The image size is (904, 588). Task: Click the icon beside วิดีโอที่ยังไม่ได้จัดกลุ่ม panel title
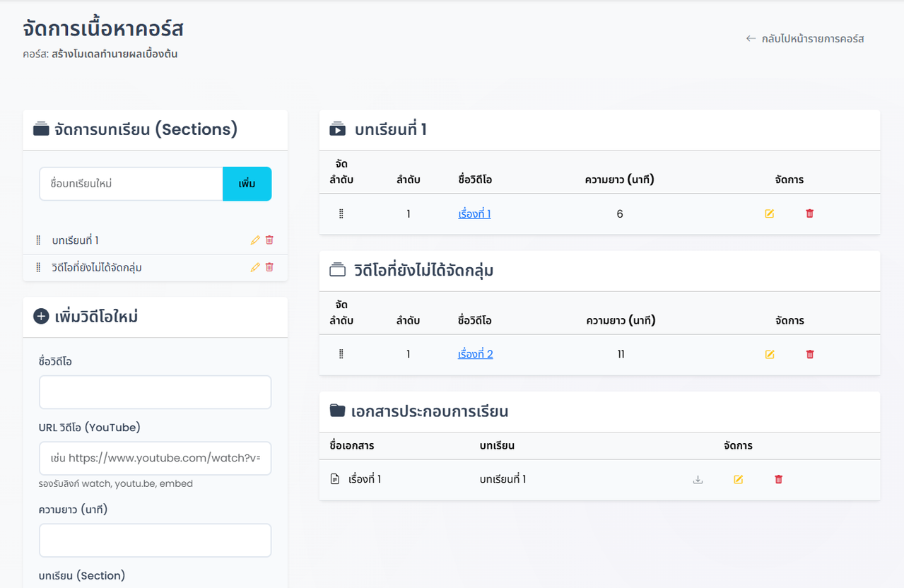pyautogui.click(x=338, y=270)
